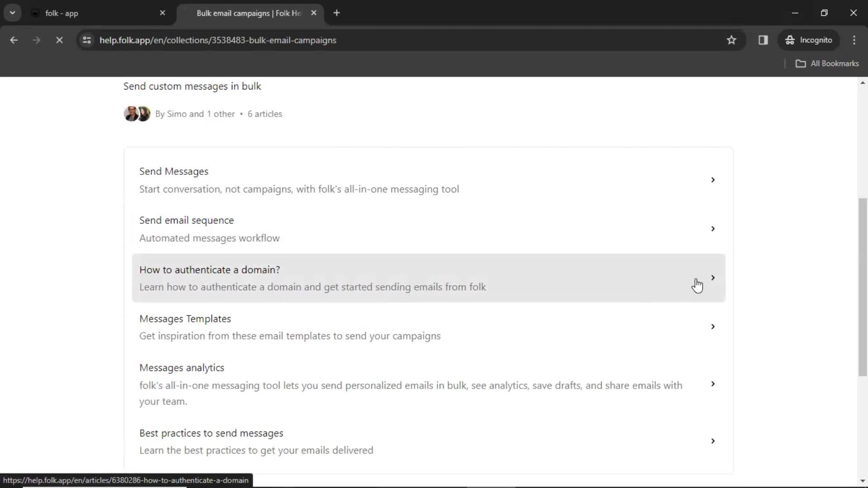Click the All Bookmarks folder icon
The width and height of the screenshot is (868, 488).
click(x=801, y=63)
